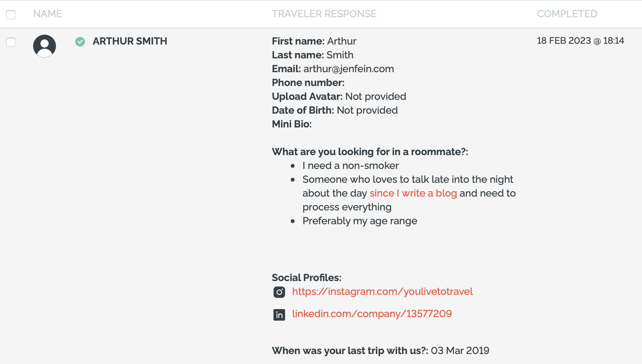Click the 'What are you looking for' question
Viewport: 642px width, 364px height.
coord(370,152)
